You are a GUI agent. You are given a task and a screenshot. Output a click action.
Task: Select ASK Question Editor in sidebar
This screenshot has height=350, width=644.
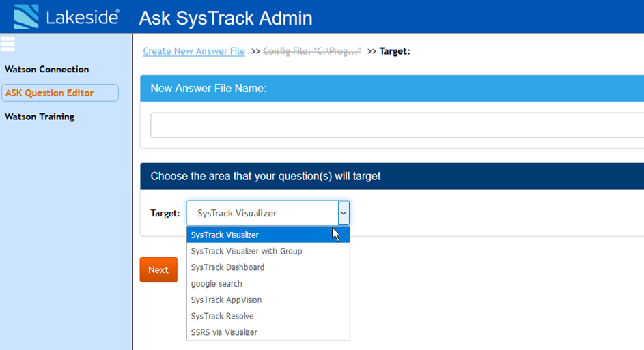click(60, 93)
